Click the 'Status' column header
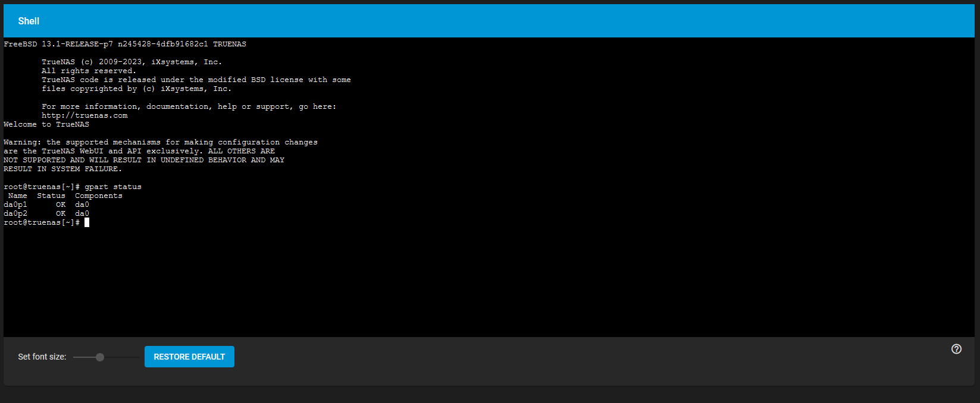Viewport: 980px width, 403px height. point(51,196)
